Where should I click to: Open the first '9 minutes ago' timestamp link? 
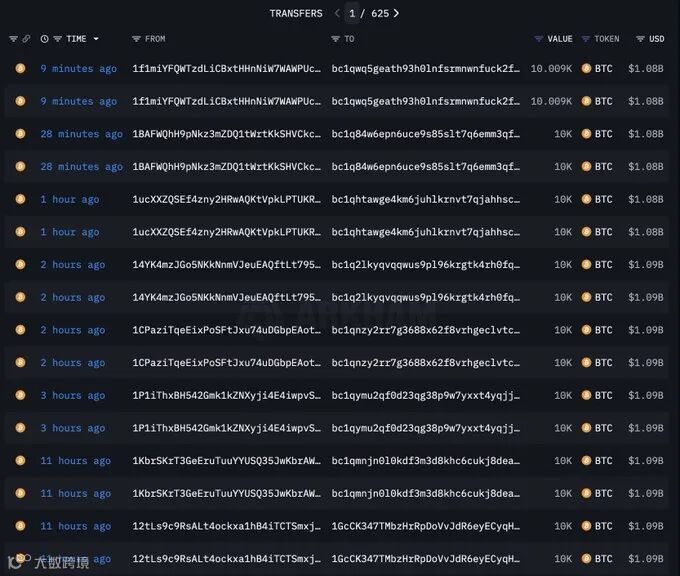78,69
